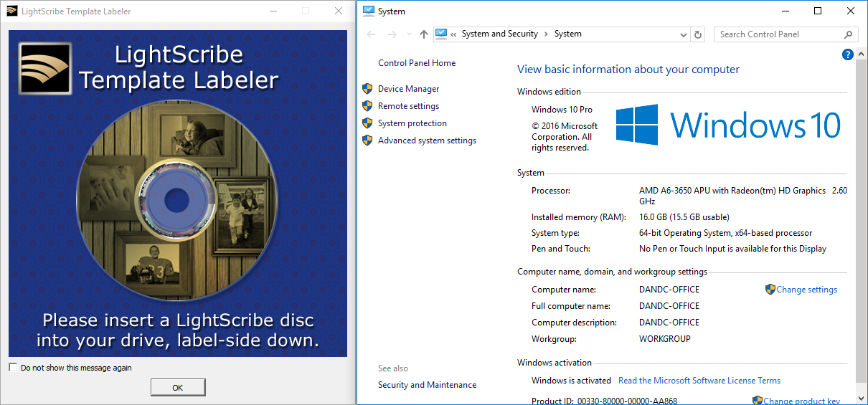Open Advanced system settings link

[427, 140]
